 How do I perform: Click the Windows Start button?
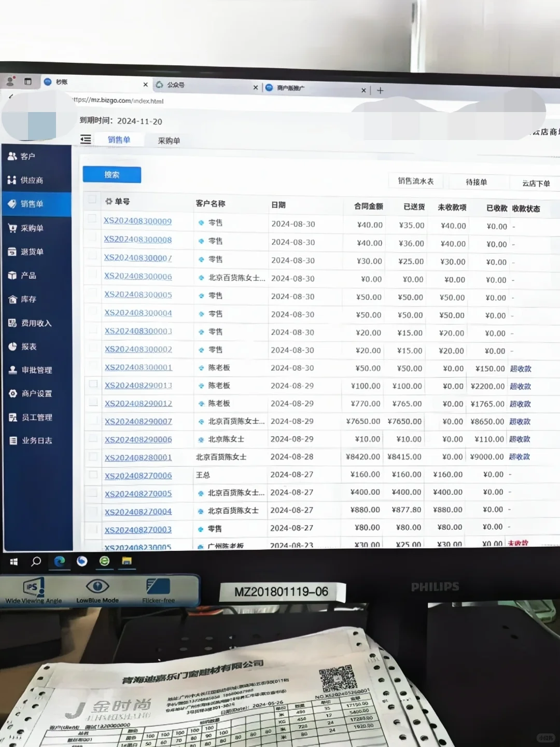pyautogui.click(x=14, y=561)
